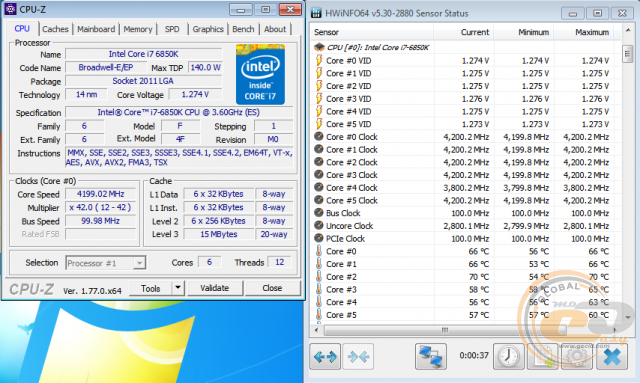Click the CPU-Z Close button
640x383 pixels.
(x=272, y=288)
